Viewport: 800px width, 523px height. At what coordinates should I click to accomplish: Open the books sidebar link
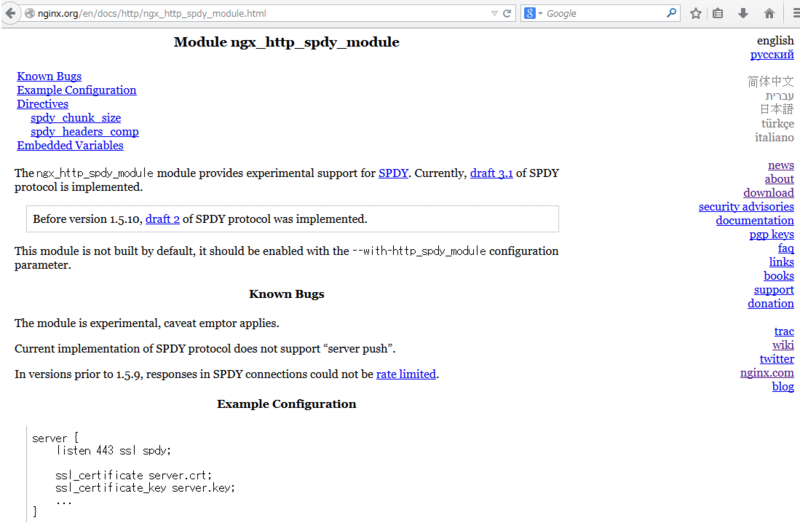[x=779, y=276]
